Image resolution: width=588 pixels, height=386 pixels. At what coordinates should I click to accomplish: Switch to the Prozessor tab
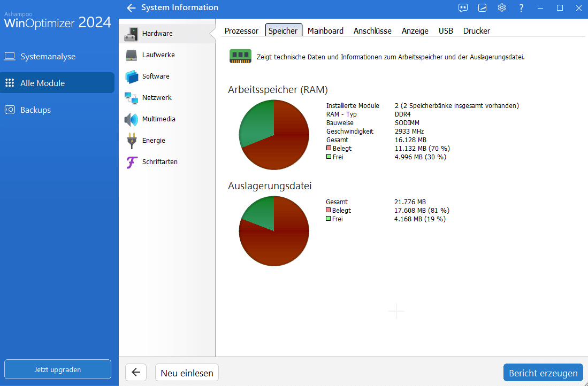(241, 30)
